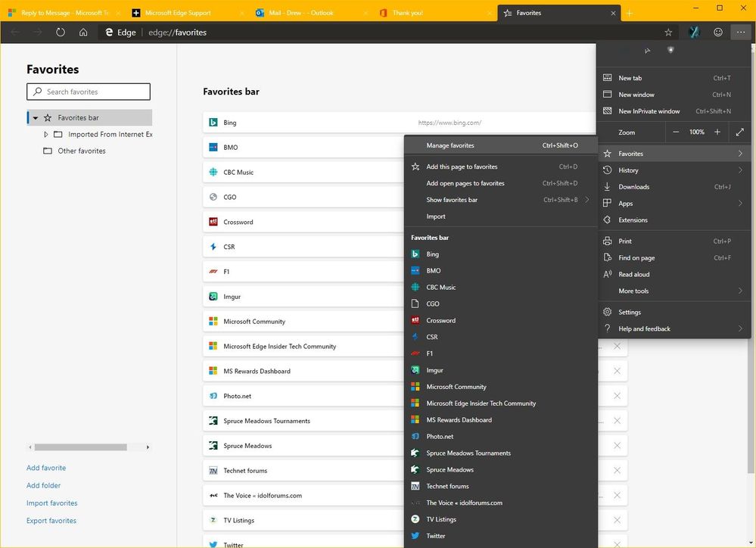Open MS Rewards Dashboard in submenu
This screenshot has width=756, height=548.
coord(501,419)
